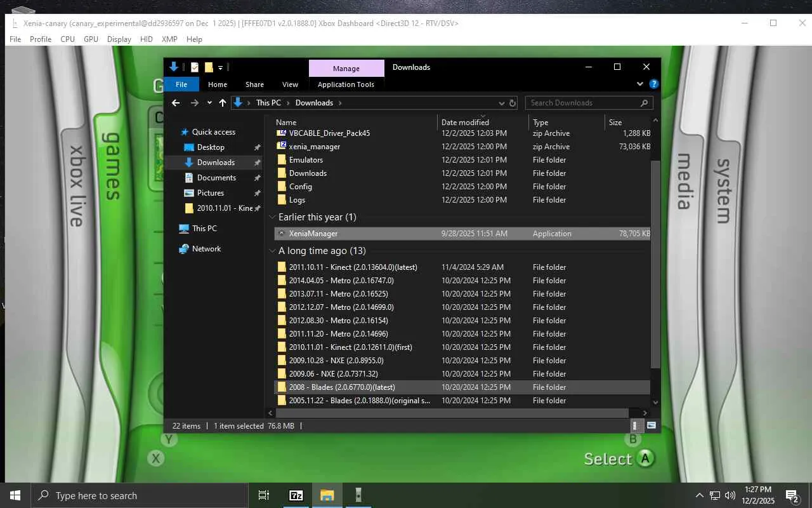Open the Profile menu in Xenia
Screen dimensions: 812x508
(x=41, y=39)
